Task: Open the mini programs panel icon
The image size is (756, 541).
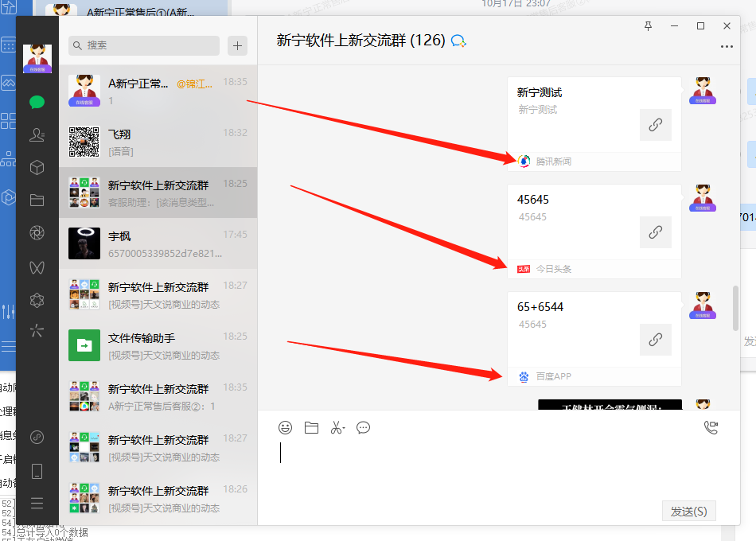Action: [x=37, y=438]
